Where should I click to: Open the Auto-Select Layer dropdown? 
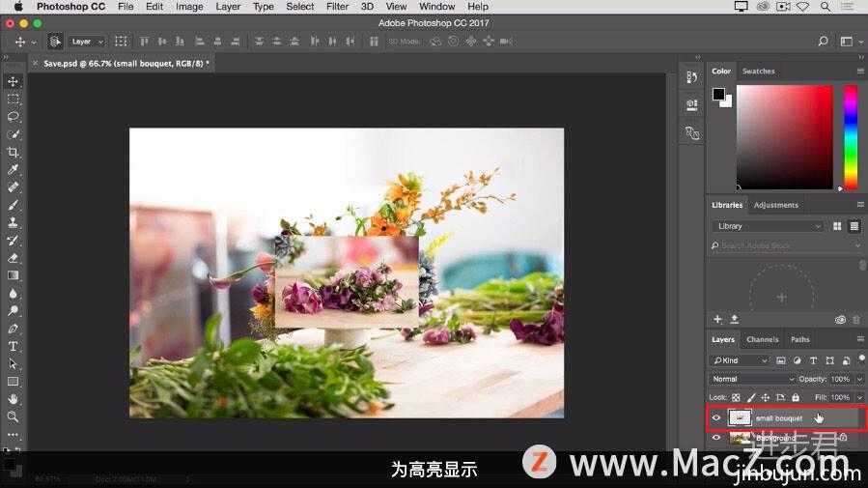point(87,42)
